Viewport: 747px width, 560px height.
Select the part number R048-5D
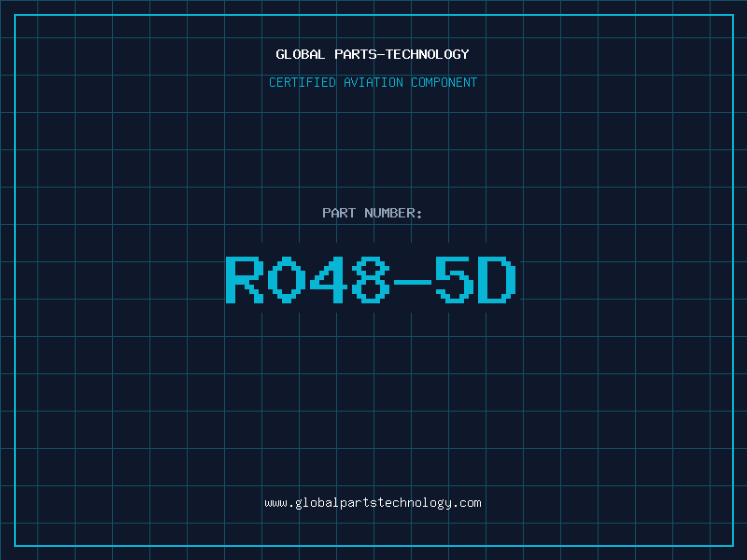(x=371, y=279)
